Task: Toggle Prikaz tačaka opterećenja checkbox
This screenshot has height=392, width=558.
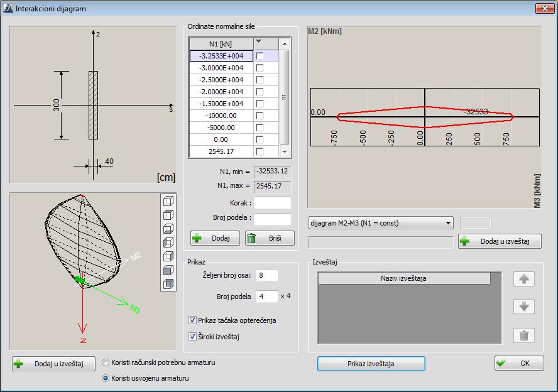Action: [192, 320]
